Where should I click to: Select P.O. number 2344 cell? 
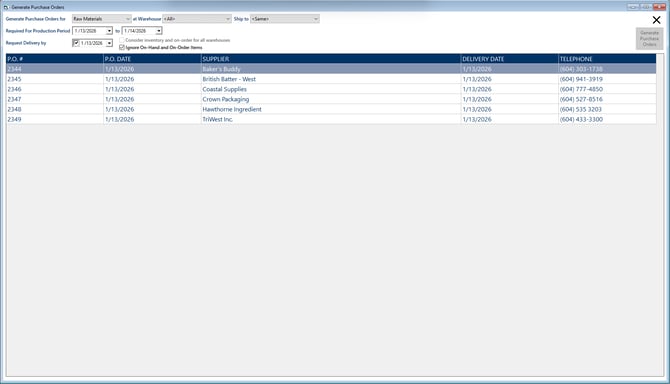pos(55,69)
